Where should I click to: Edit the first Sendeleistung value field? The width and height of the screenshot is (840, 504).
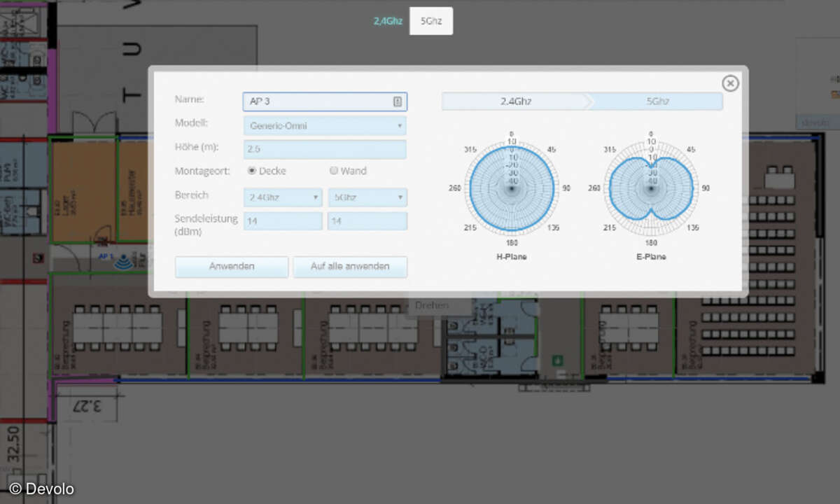coord(283,221)
